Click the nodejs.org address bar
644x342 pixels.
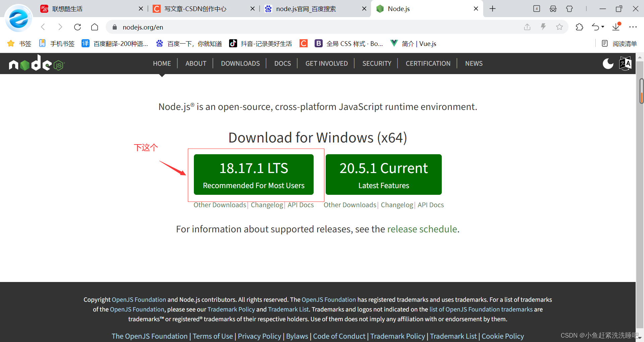(x=143, y=27)
